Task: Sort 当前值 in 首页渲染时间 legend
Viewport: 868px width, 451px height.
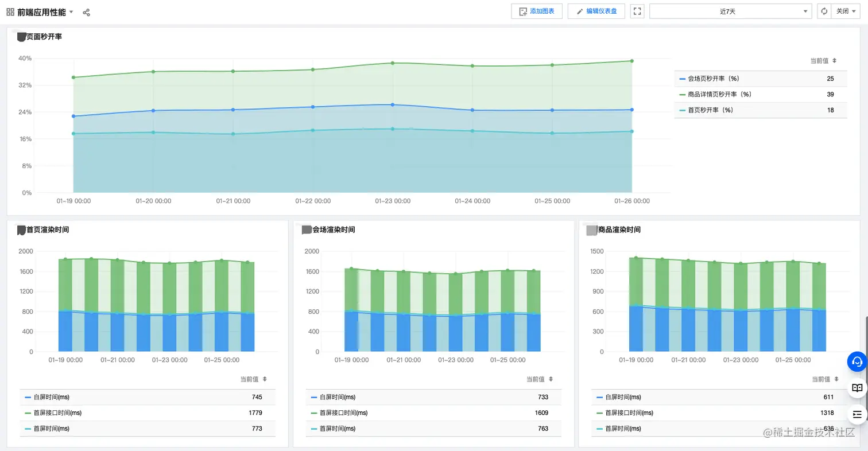Action: coord(264,379)
